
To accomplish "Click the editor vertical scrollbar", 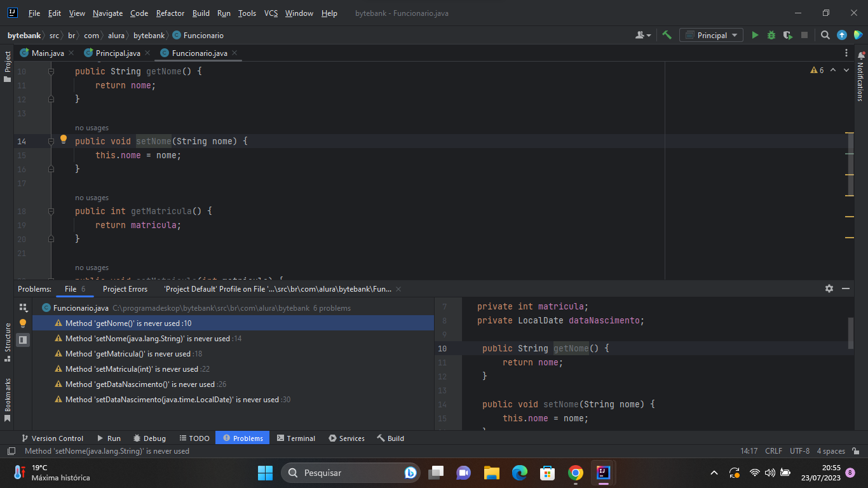I will [850, 164].
